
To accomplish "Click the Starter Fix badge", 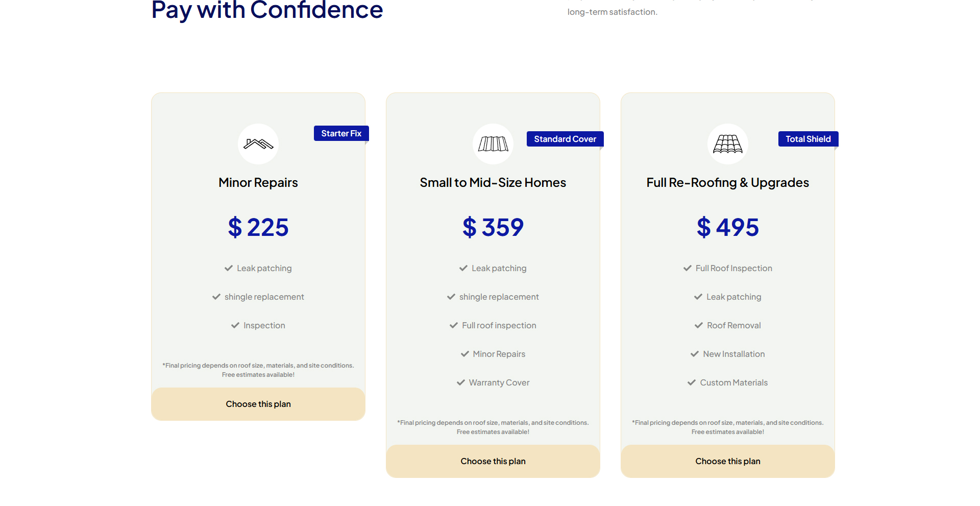I will (341, 133).
